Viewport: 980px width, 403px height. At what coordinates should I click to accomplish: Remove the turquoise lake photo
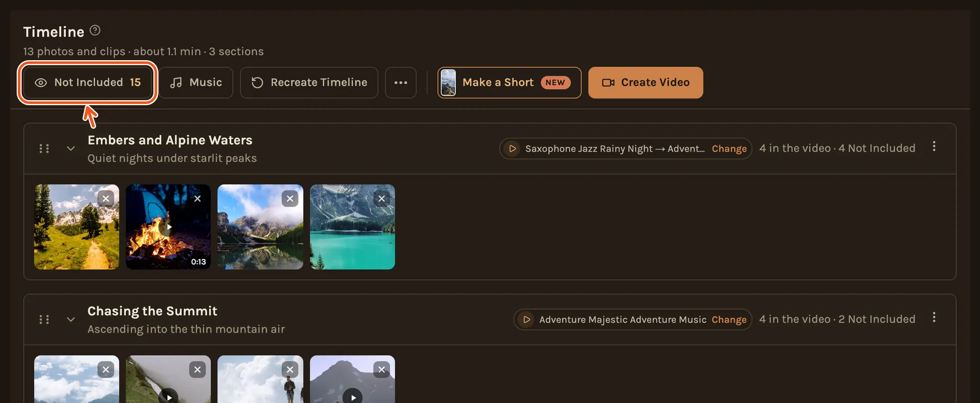pyautogui.click(x=382, y=198)
